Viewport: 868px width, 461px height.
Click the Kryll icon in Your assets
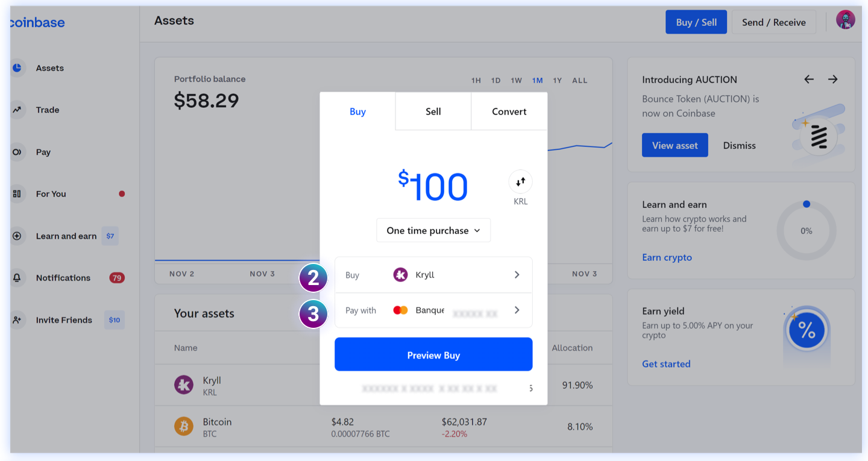[184, 385]
